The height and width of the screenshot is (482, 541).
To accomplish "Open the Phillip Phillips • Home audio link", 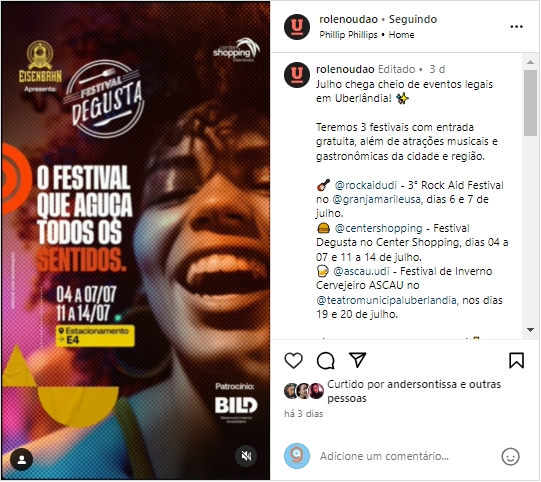I will [367, 35].
